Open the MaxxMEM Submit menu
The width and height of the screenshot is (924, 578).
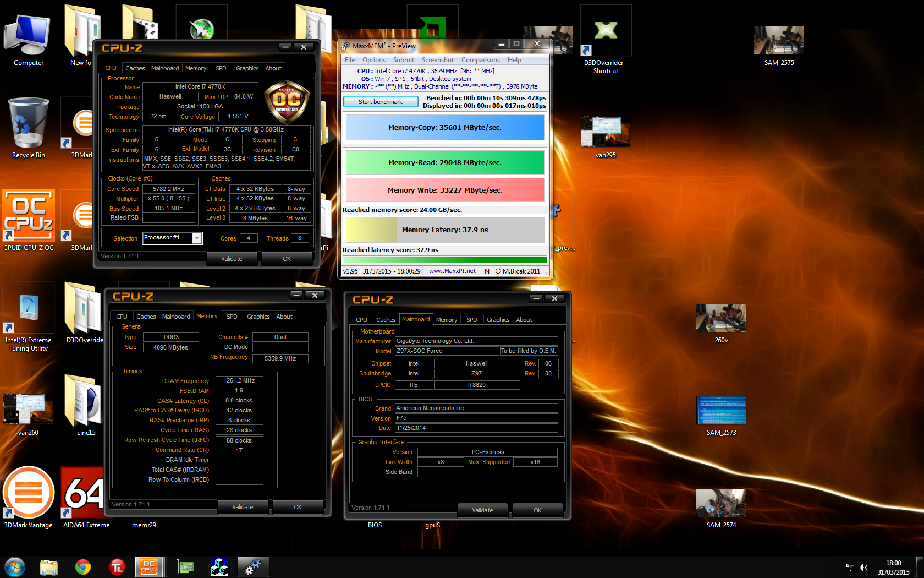pyautogui.click(x=403, y=60)
